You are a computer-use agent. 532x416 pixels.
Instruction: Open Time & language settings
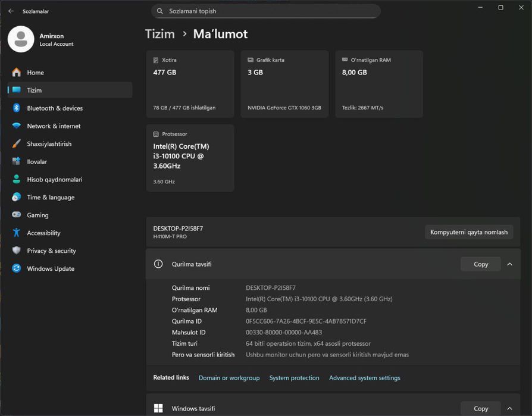pos(70,197)
